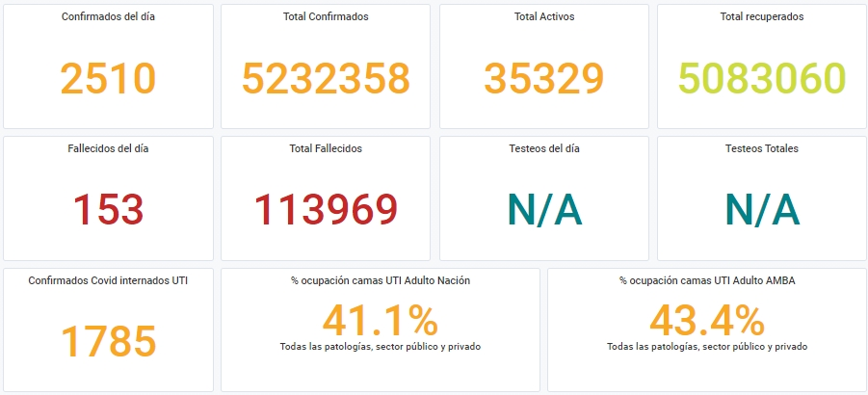Open Confirmados Covid internados UTI panel title
Image resolution: width=868 pixels, height=395 pixels.
tap(108, 281)
